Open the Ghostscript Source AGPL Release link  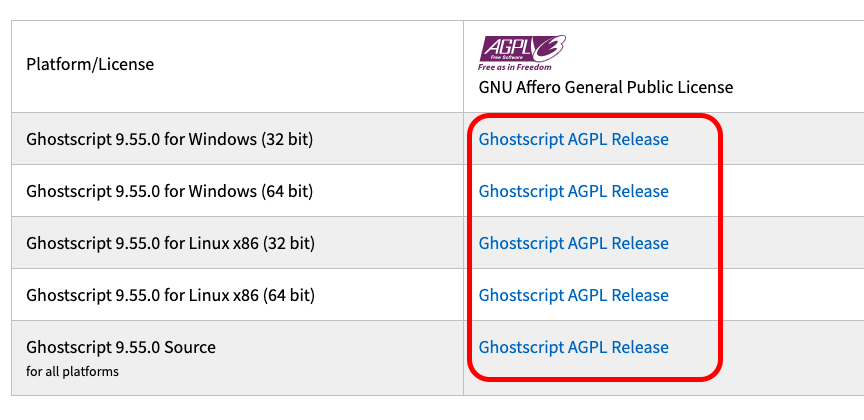click(x=574, y=347)
